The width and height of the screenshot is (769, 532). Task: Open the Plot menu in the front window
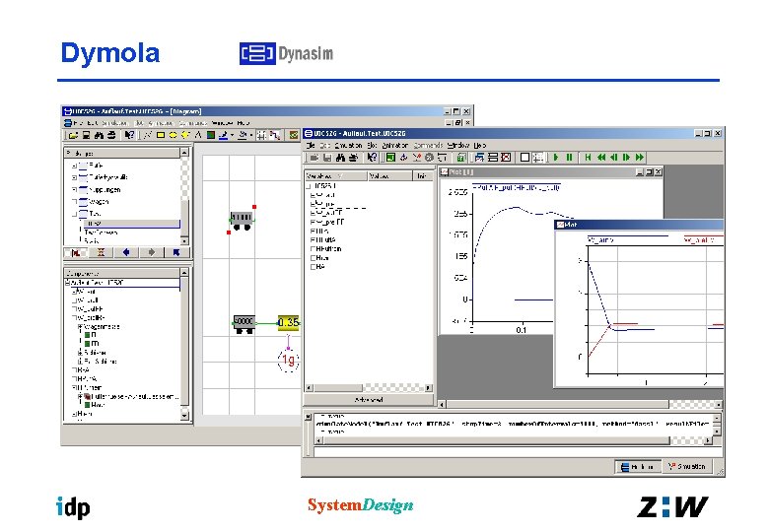373,146
